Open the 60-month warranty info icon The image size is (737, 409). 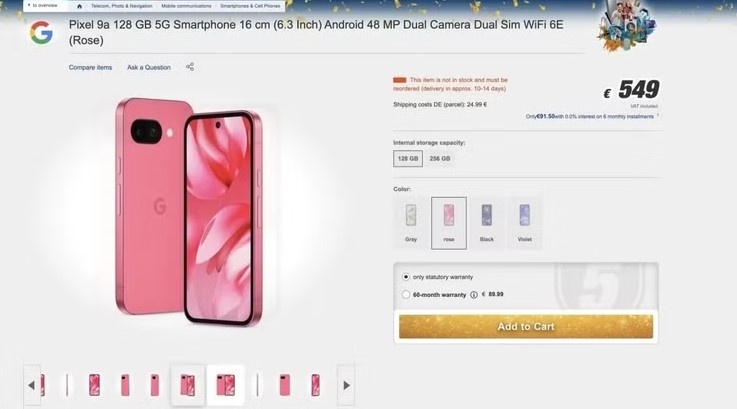(474, 295)
